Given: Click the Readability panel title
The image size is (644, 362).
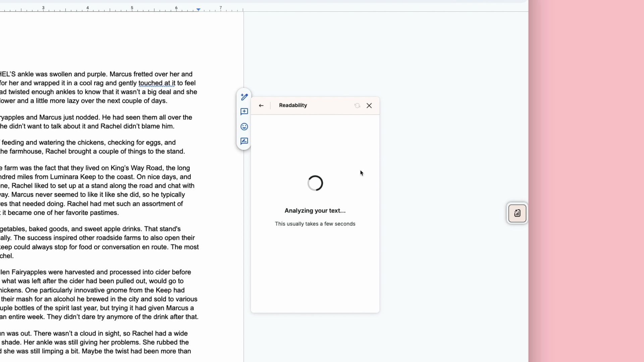Looking at the screenshot, I should pos(293,105).
